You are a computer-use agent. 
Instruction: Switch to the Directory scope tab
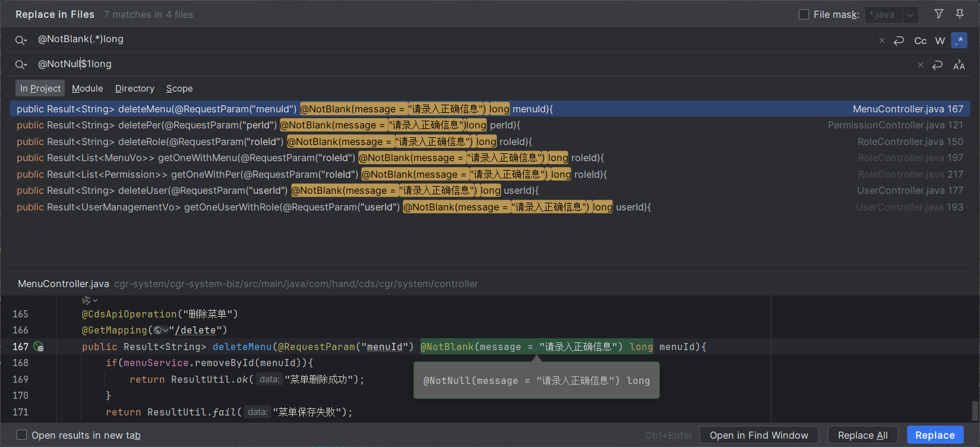[135, 89]
